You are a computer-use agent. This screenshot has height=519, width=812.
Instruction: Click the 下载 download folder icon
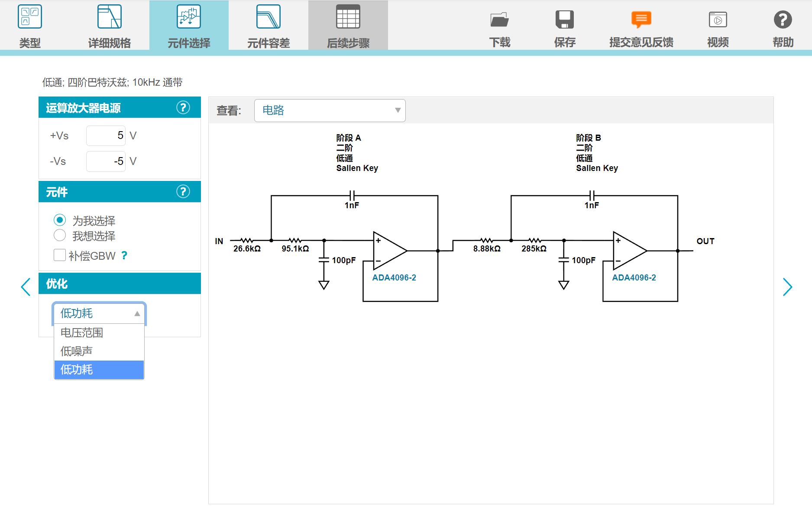499,20
